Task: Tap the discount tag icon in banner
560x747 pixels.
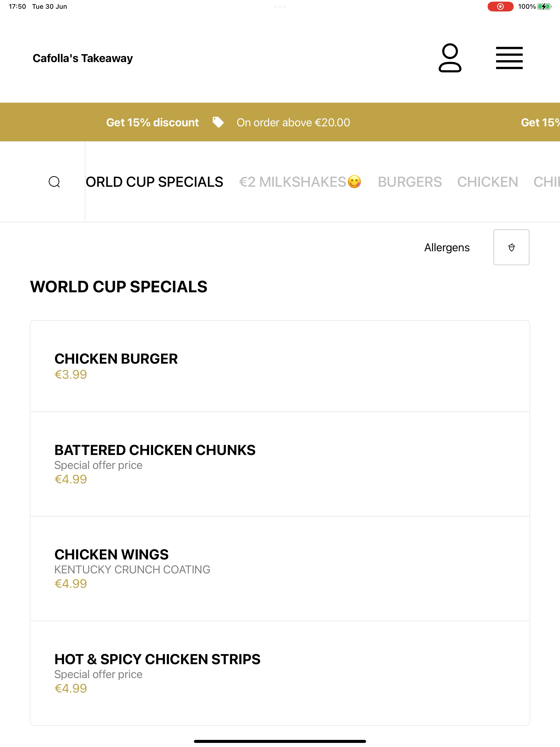Action: coord(218,122)
